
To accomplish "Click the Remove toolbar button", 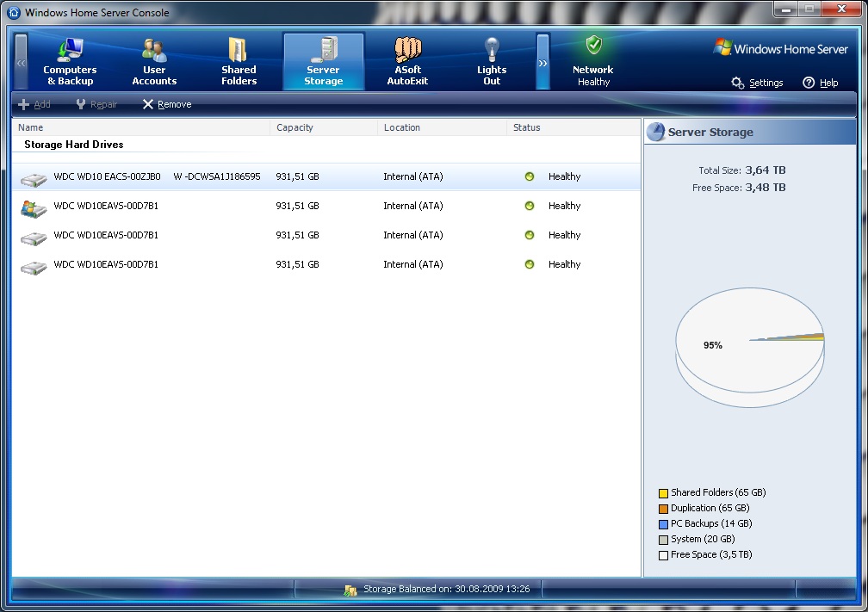I will pos(167,104).
